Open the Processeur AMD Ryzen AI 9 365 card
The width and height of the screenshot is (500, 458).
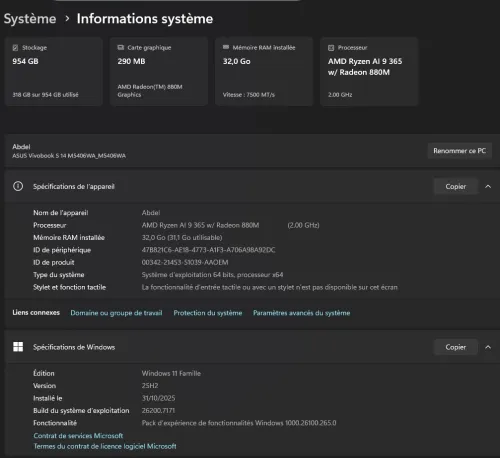369,71
